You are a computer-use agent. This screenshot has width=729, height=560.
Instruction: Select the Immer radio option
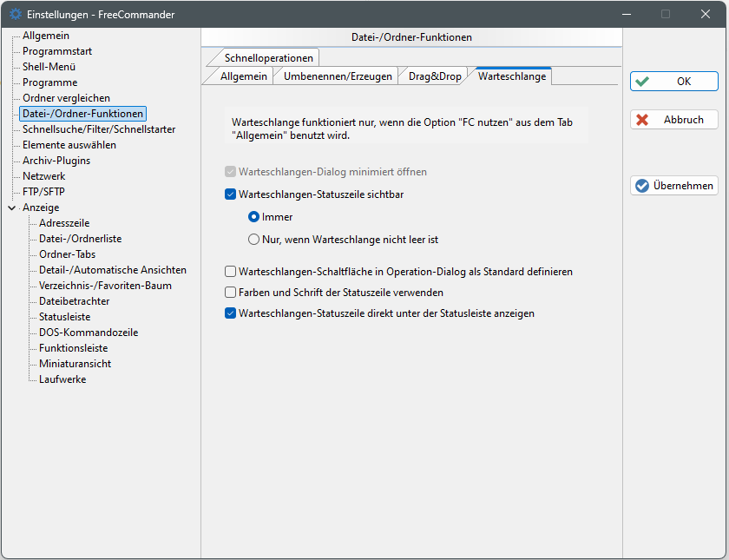tap(254, 217)
